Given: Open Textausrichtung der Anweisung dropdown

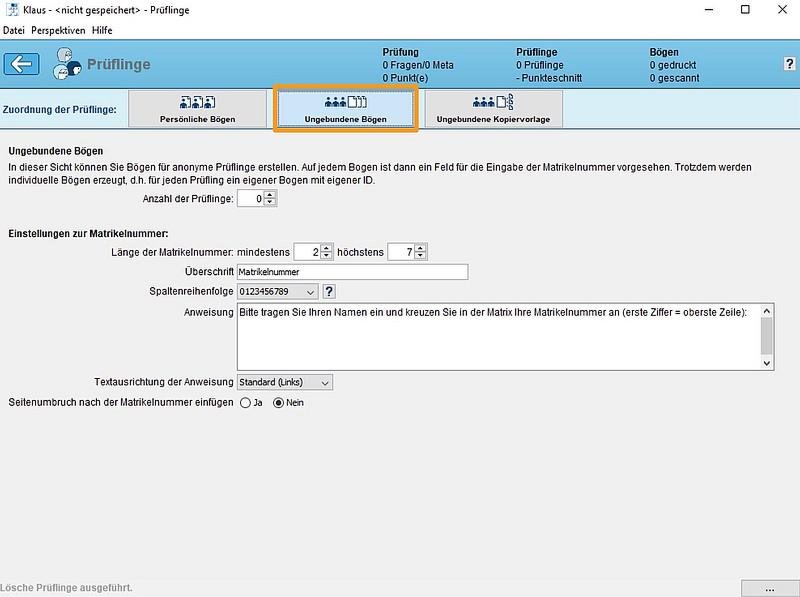Looking at the screenshot, I should (x=285, y=382).
